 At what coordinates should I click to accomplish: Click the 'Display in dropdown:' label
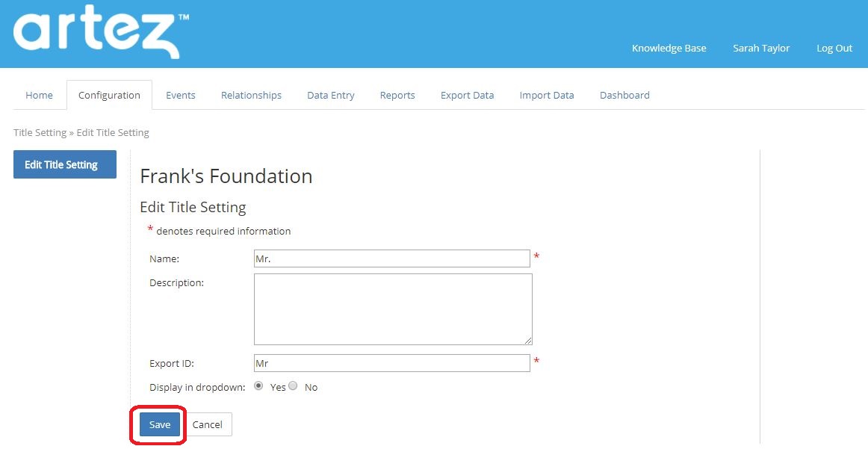197,388
